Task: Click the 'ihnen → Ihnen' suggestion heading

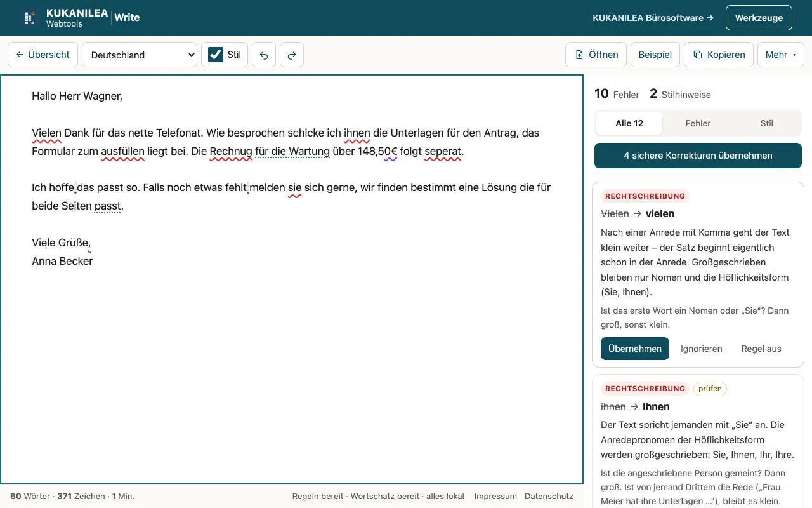Action: (x=635, y=406)
